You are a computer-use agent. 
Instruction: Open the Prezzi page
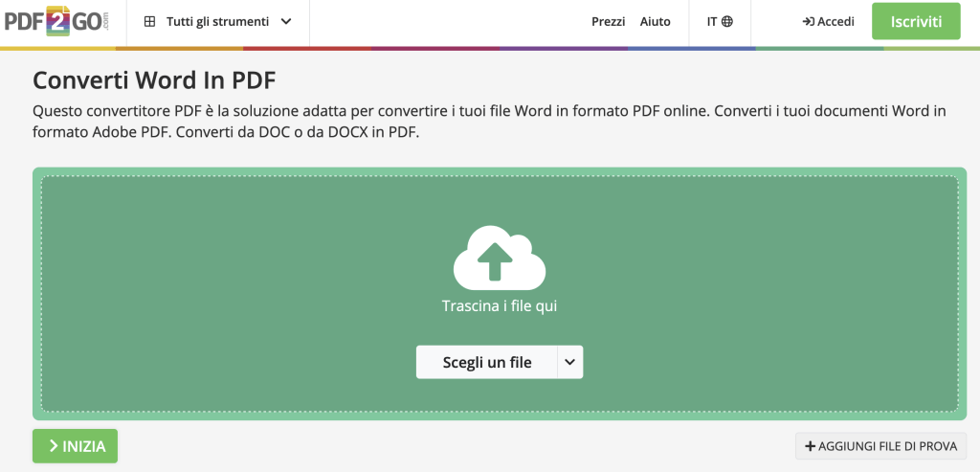(x=608, y=22)
